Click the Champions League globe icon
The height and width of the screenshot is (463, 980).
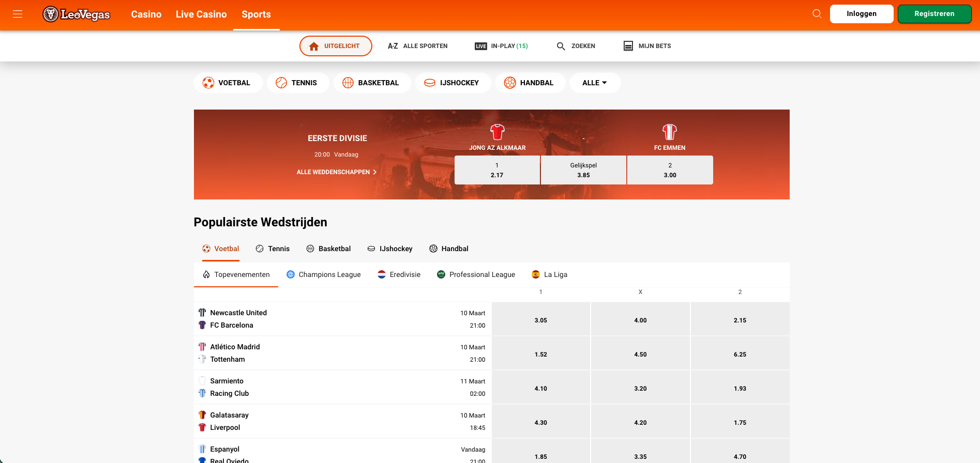(x=291, y=274)
